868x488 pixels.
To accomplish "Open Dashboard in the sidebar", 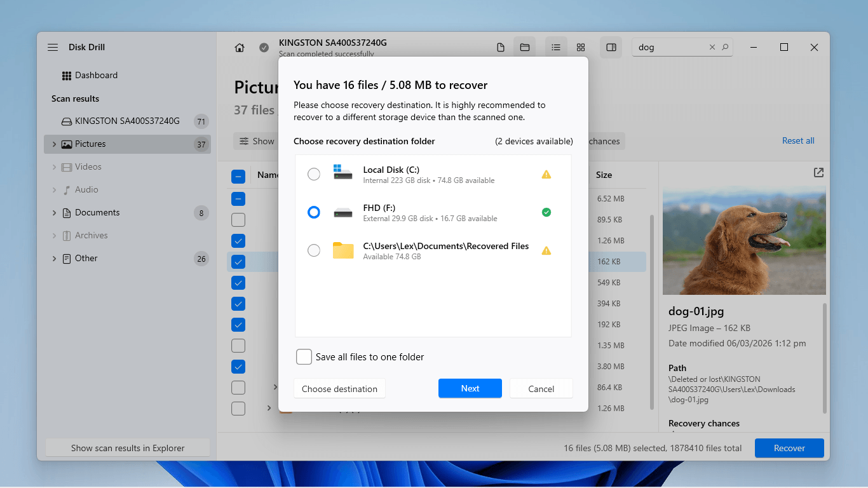I will point(96,75).
